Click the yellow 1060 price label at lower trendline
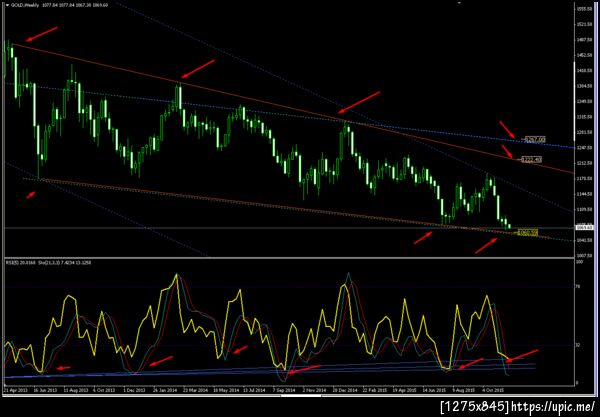This screenshot has width=600, height=417. [x=528, y=232]
